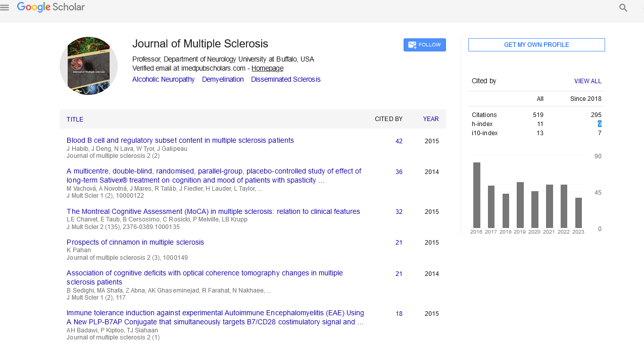The width and height of the screenshot is (644, 344).
Task: Open the Homepage link
Action: (267, 68)
